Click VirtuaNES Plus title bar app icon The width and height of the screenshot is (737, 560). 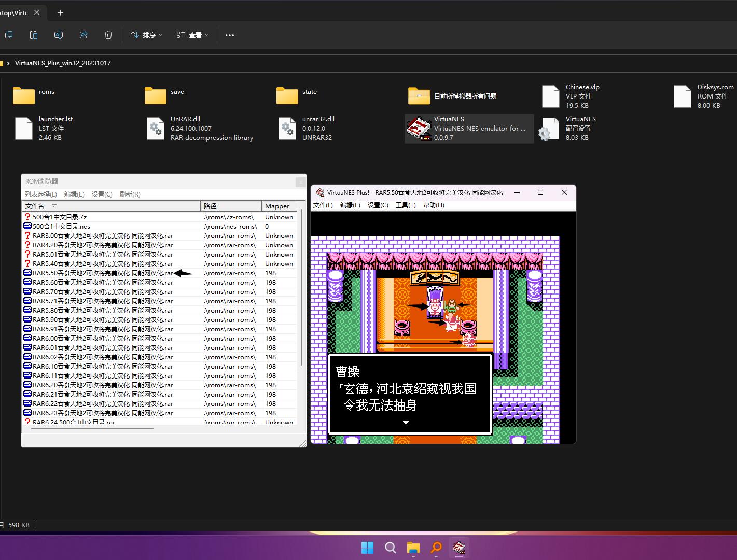320,192
